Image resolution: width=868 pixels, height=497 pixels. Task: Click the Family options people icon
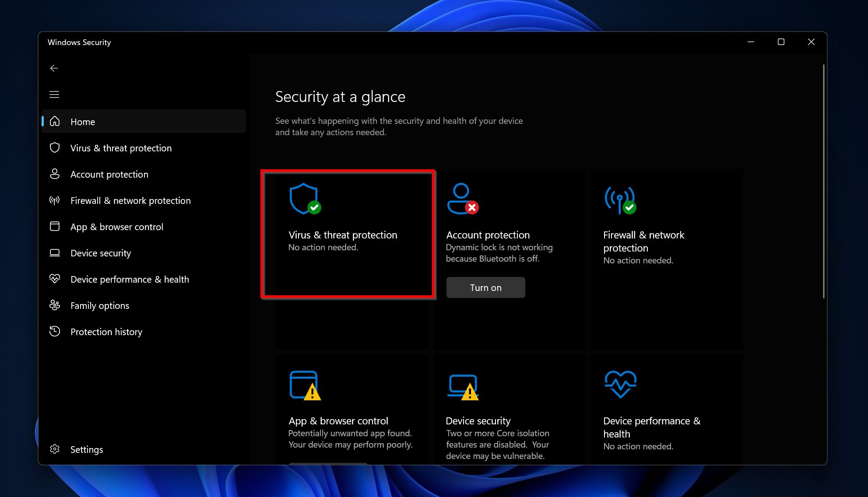click(x=56, y=305)
